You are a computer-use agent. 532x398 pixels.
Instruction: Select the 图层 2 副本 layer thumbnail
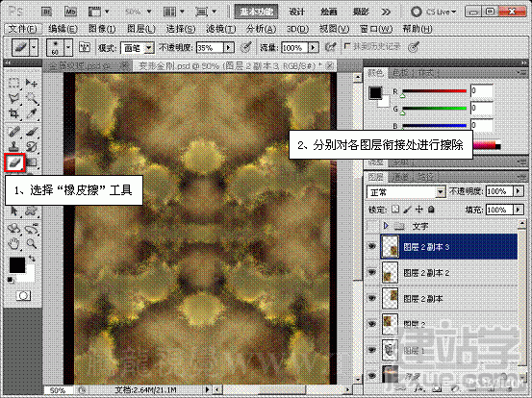coord(391,298)
